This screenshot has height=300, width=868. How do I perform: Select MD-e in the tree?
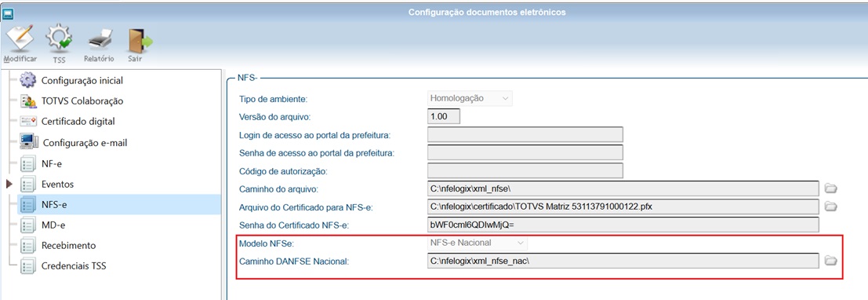tap(53, 225)
